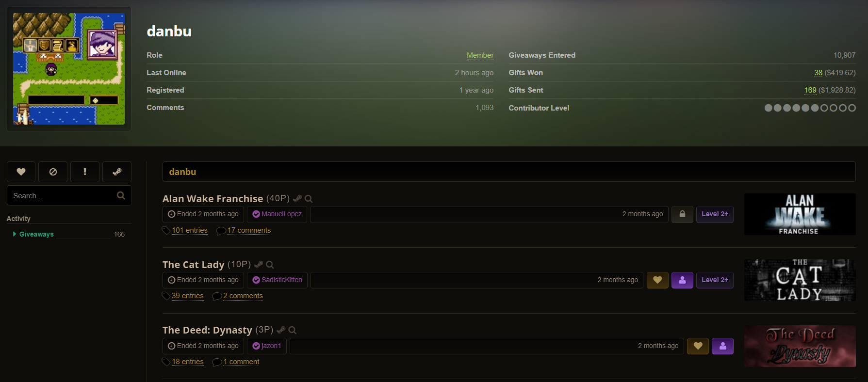Open Steam store icon next to The Deed: Dynasty

click(x=281, y=330)
